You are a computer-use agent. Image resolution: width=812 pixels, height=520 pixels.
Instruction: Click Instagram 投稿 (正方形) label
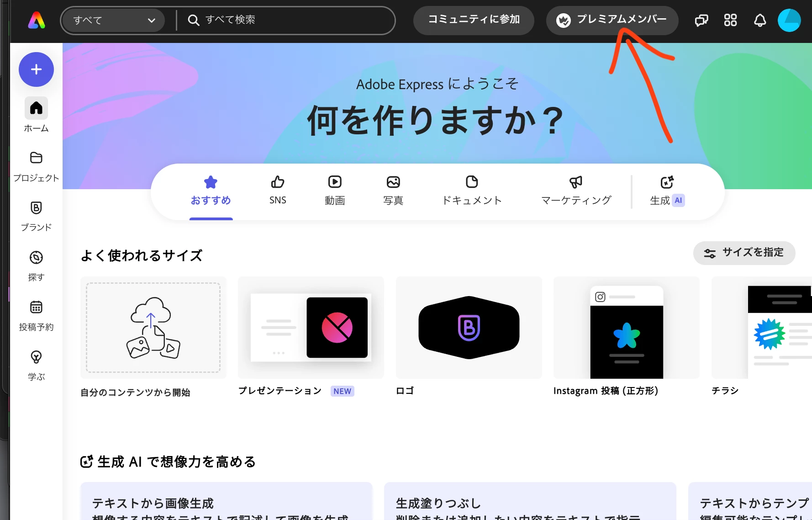click(x=606, y=391)
